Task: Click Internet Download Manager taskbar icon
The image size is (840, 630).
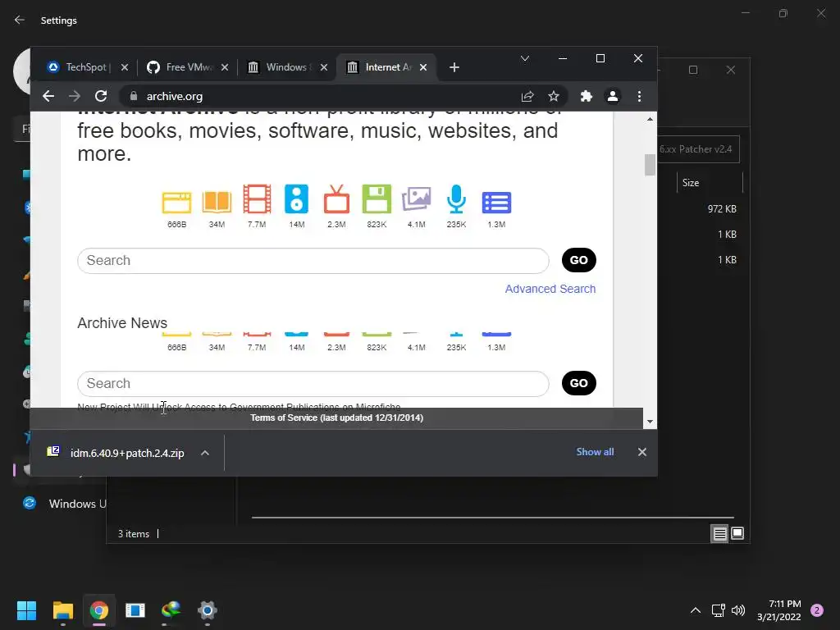Action: 171,610
